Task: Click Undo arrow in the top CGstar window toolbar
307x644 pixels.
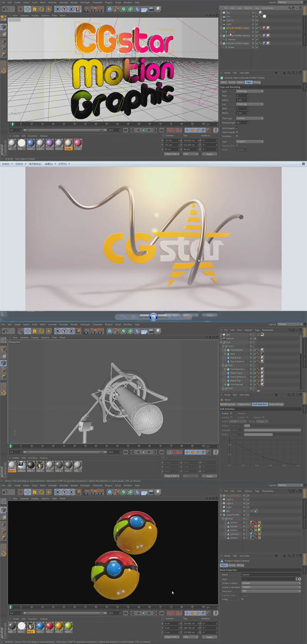Action: [x=6, y=8]
